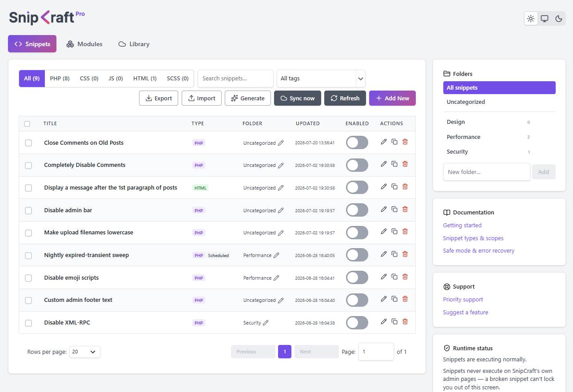This screenshot has height=392, width=573.
Task: Change folder for Close Comments on Old Posts
Action: click(281, 143)
